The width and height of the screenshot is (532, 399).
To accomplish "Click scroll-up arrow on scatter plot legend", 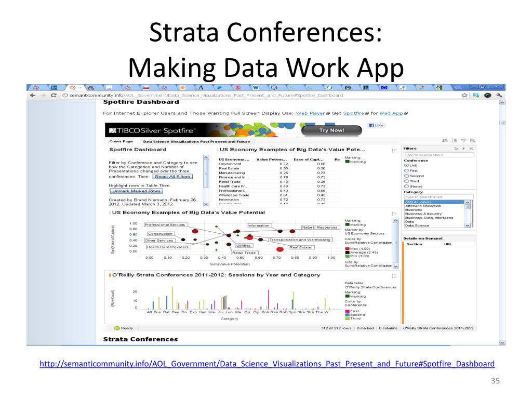I will click(x=395, y=220).
